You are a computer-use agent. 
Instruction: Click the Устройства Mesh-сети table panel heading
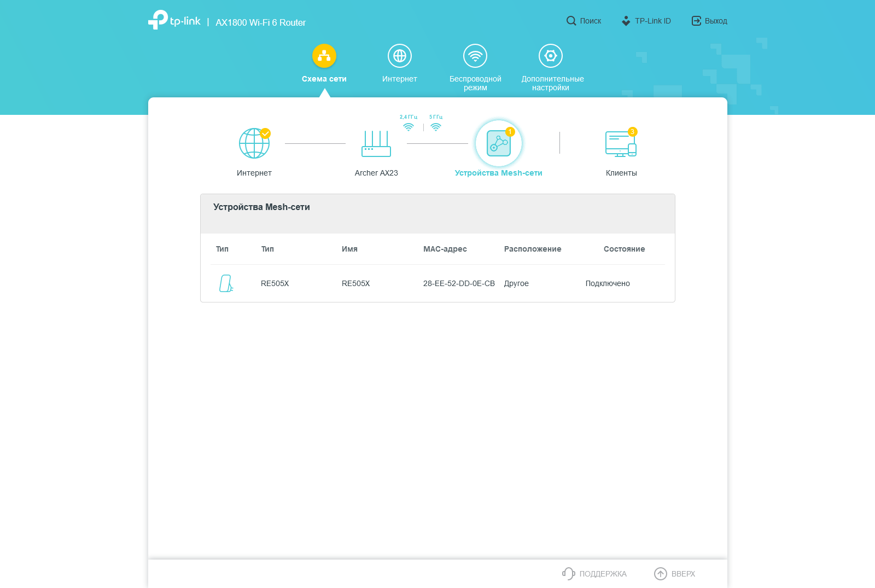(261, 207)
